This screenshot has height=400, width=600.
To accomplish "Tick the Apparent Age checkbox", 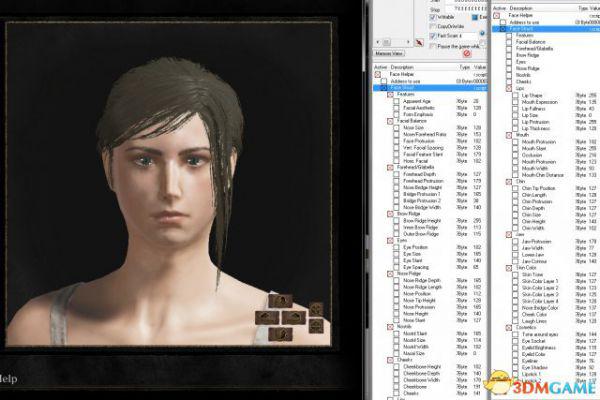I will tap(396, 101).
